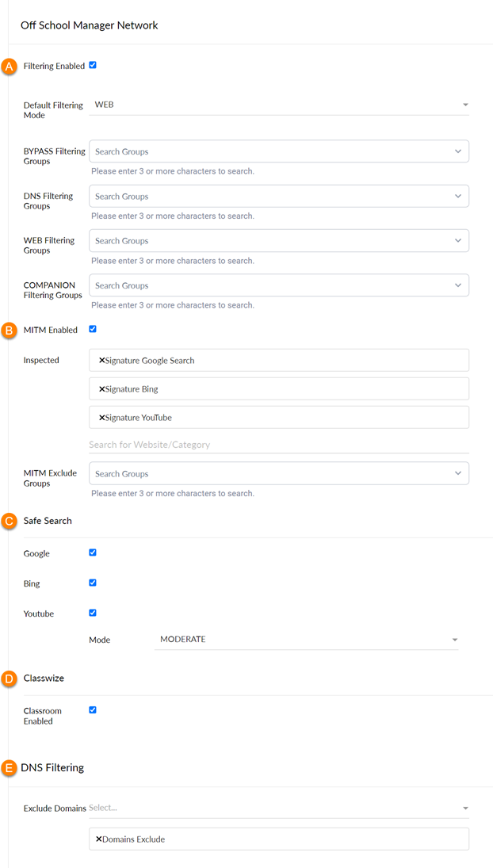Click the orange C marker beside Safe Search
The width and height of the screenshot is (493, 868).
point(8,521)
